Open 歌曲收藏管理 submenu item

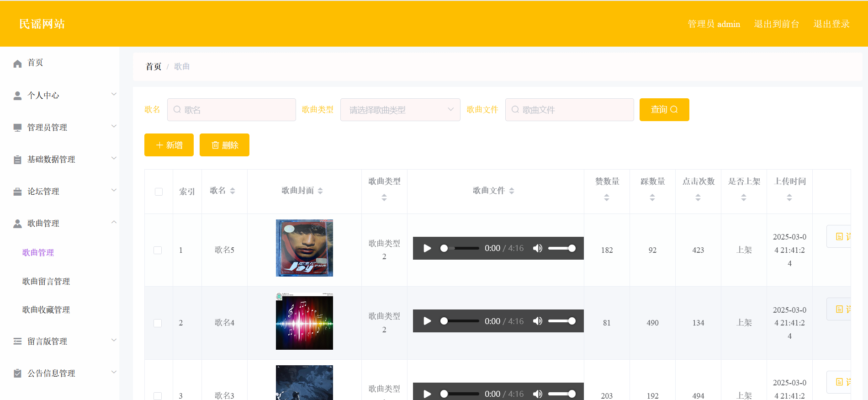coord(46,309)
